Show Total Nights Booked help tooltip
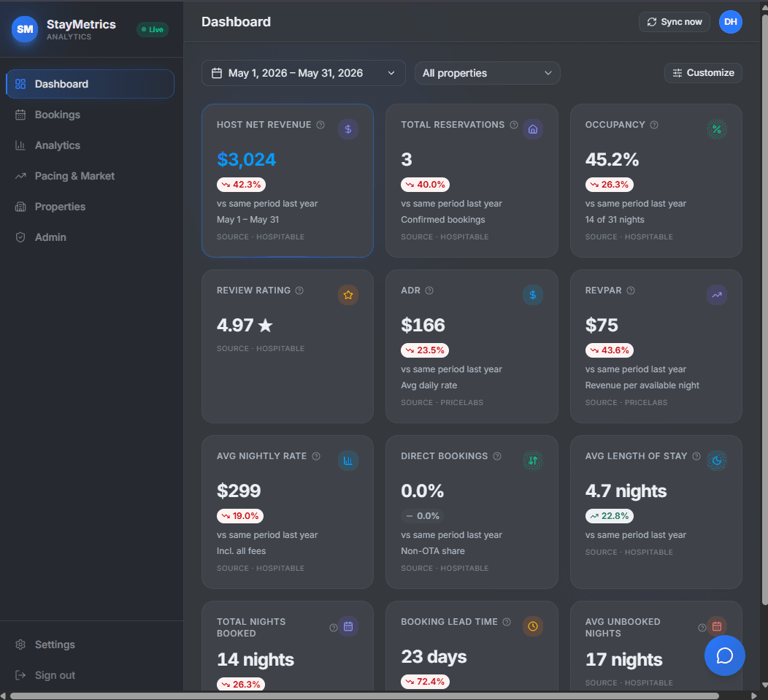The image size is (768, 700). coord(334,628)
